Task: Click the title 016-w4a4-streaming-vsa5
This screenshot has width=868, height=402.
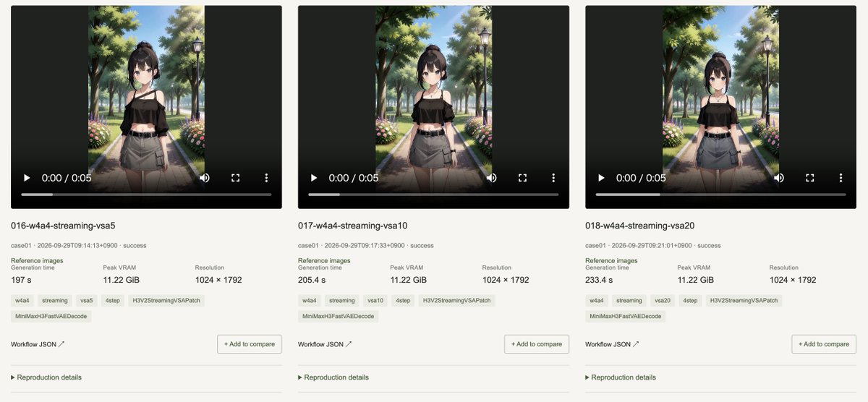Action: point(63,226)
